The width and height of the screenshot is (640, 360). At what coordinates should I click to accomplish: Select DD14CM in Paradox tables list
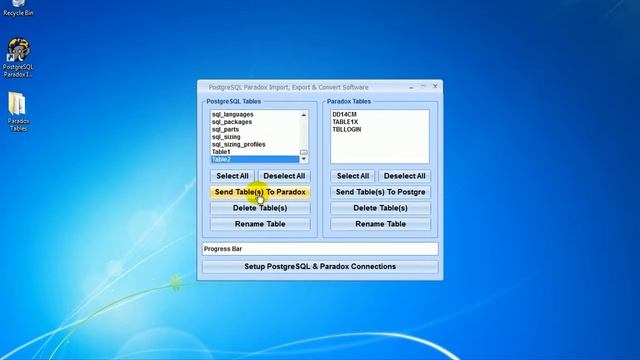[x=344, y=114]
